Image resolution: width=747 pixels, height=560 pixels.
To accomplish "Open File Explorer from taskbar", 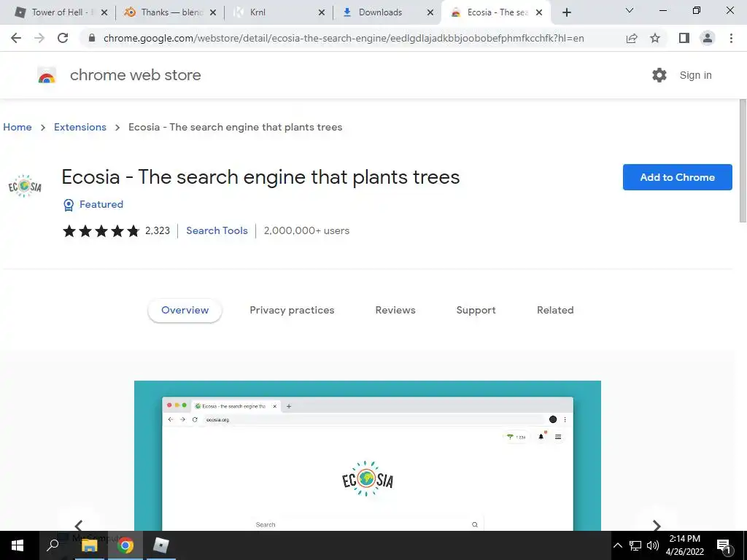I will 89,545.
